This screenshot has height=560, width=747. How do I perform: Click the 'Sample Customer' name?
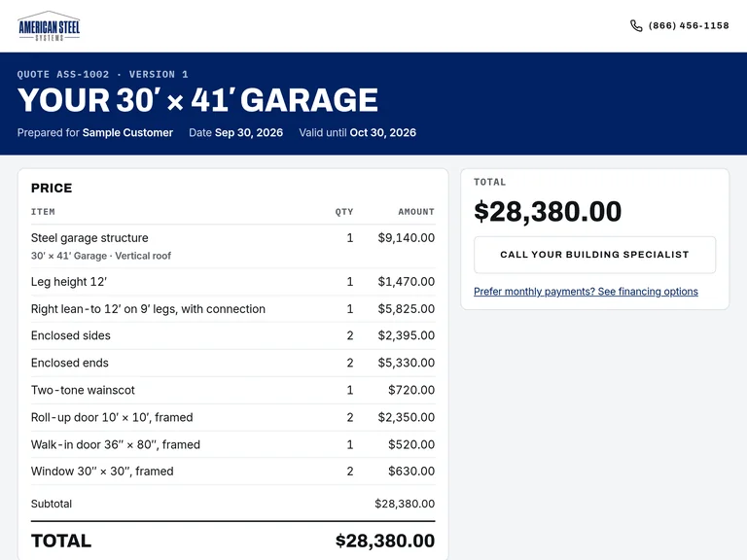pos(127,133)
